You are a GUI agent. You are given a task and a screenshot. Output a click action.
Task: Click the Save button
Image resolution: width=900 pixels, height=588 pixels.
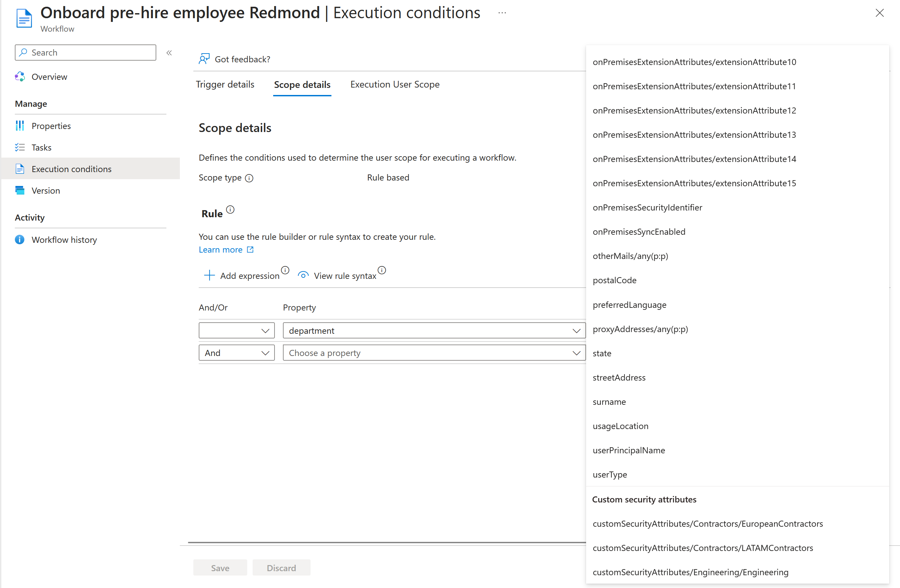coord(220,568)
